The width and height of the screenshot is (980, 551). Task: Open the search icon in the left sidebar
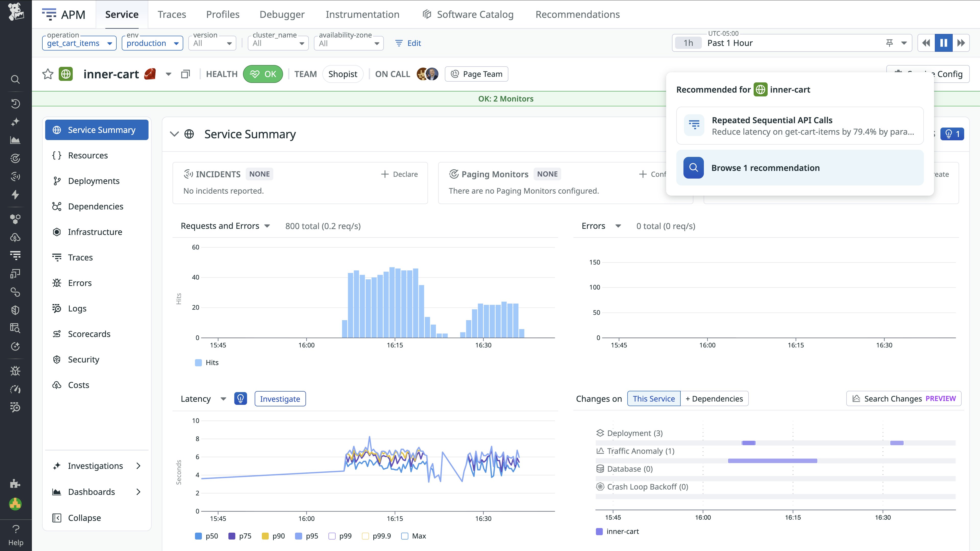point(15,79)
